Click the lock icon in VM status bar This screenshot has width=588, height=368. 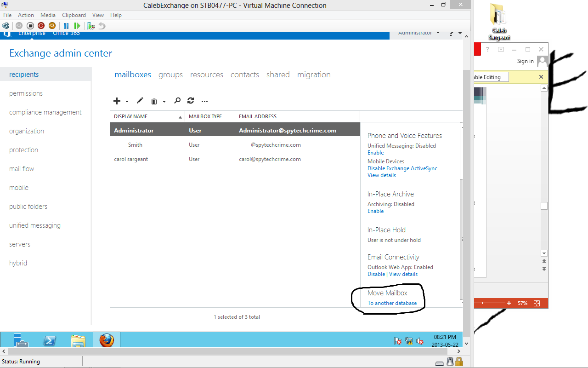pos(458,362)
